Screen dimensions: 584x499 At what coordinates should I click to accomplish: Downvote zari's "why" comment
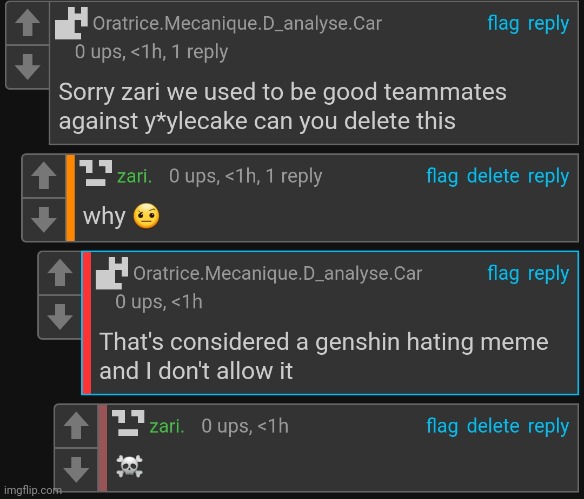pyautogui.click(x=44, y=220)
